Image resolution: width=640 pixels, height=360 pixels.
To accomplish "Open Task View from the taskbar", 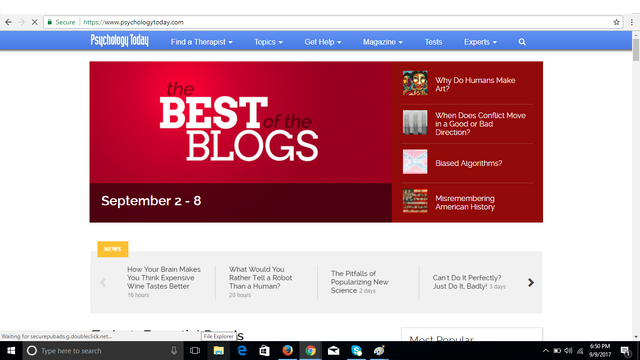I will 195,351.
